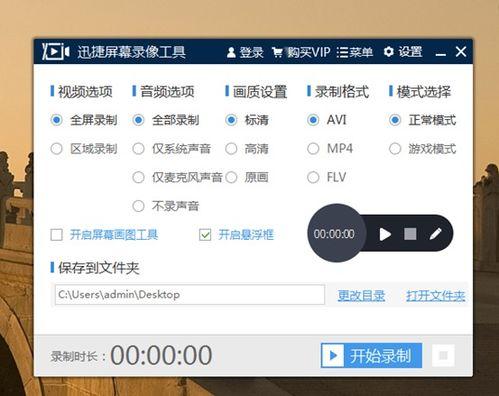The width and height of the screenshot is (499, 396).
Task: Click stop square on floating widget
Action: point(410,234)
